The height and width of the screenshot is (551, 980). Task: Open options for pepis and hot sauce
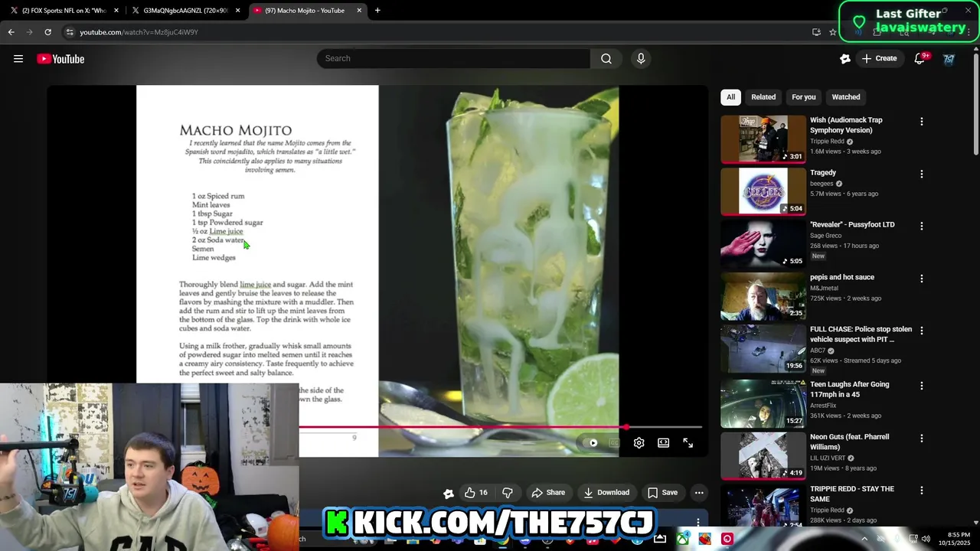pos(922,279)
